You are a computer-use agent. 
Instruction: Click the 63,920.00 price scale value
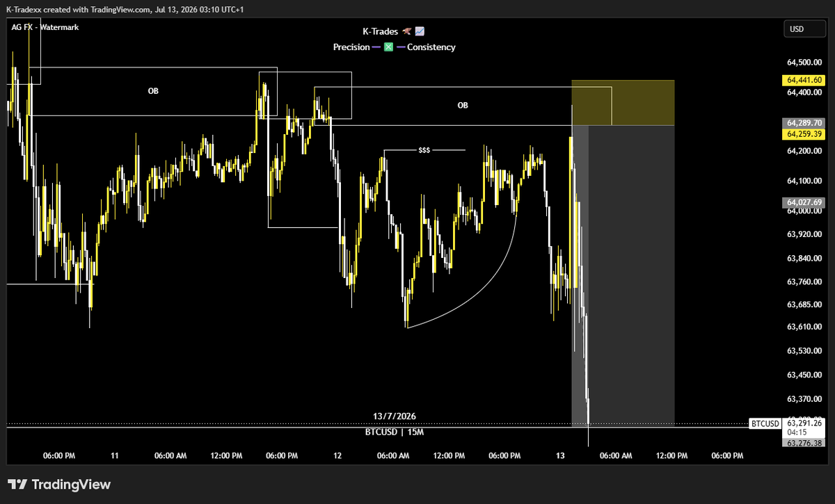tap(804, 235)
